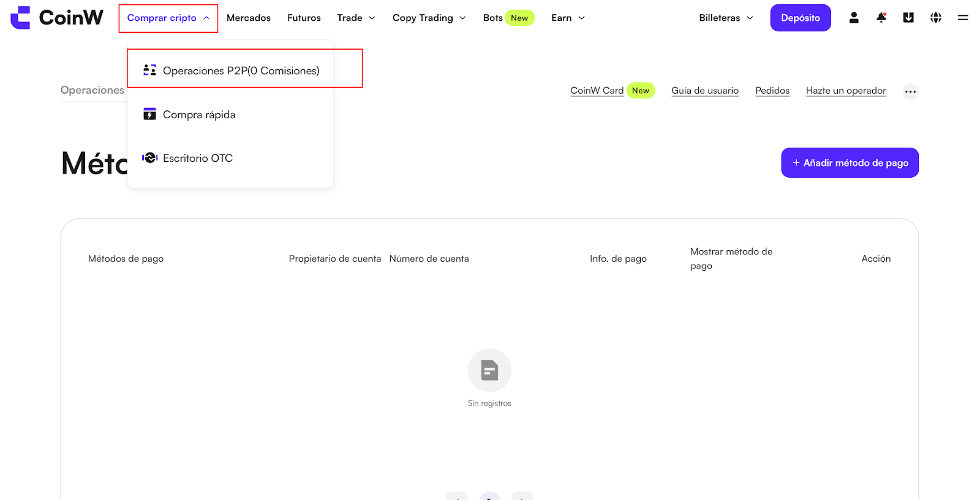The height and width of the screenshot is (500, 980).
Task: Open the Mercados menu item
Action: (249, 18)
